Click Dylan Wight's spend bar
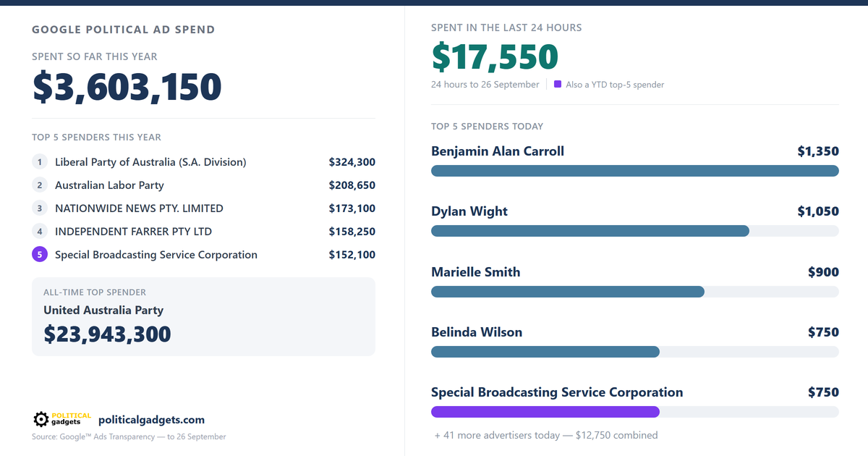Viewport: 868px width, 456px height. (590, 231)
